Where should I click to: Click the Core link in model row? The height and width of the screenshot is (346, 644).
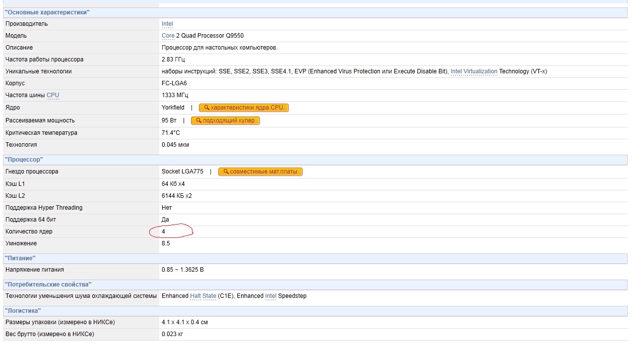168,36
